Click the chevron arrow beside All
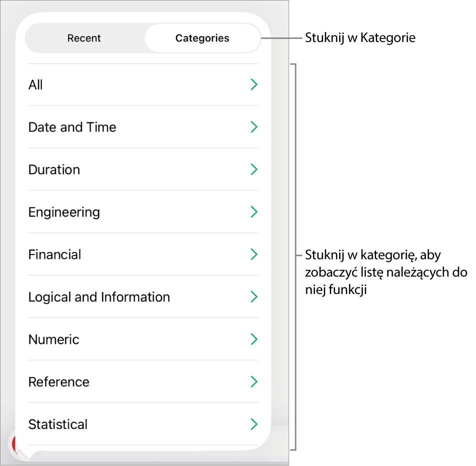The image size is (476, 466). click(254, 84)
